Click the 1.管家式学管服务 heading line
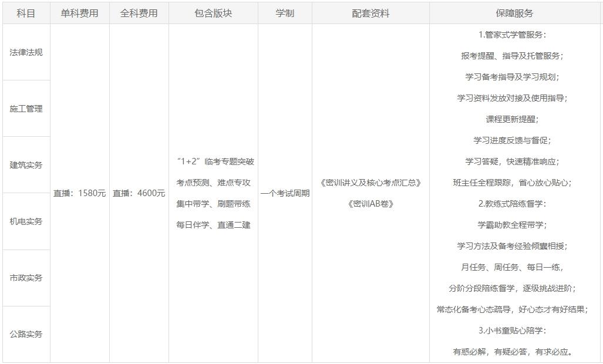Image resolution: width=603 pixels, height=364 pixels. pos(513,35)
